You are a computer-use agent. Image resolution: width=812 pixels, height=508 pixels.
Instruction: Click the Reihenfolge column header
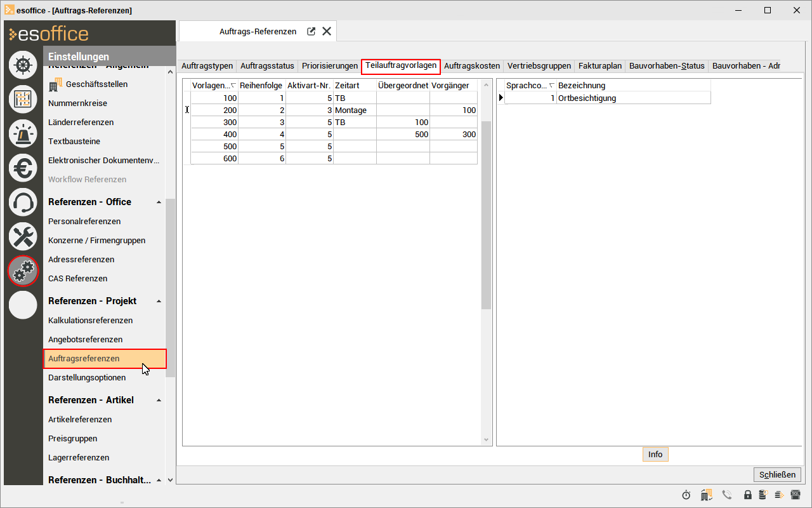261,85
